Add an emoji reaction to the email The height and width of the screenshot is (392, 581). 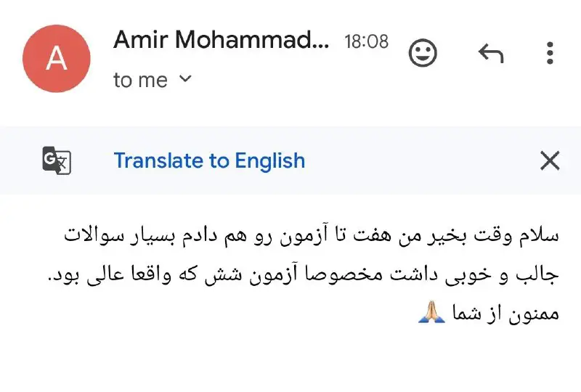[423, 53]
